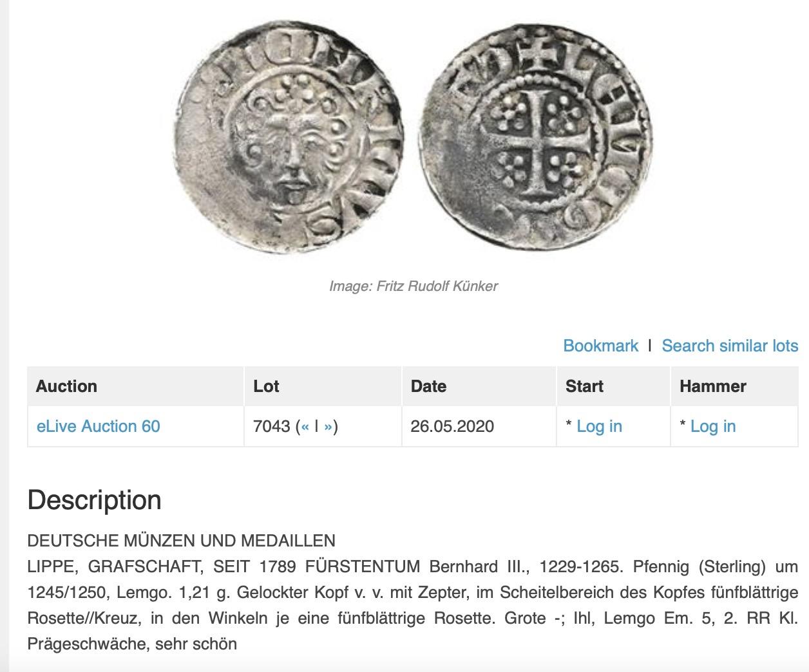This screenshot has height=672, width=809.
Task: Click Log in under Hammer column
Action: (x=713, y=426)
